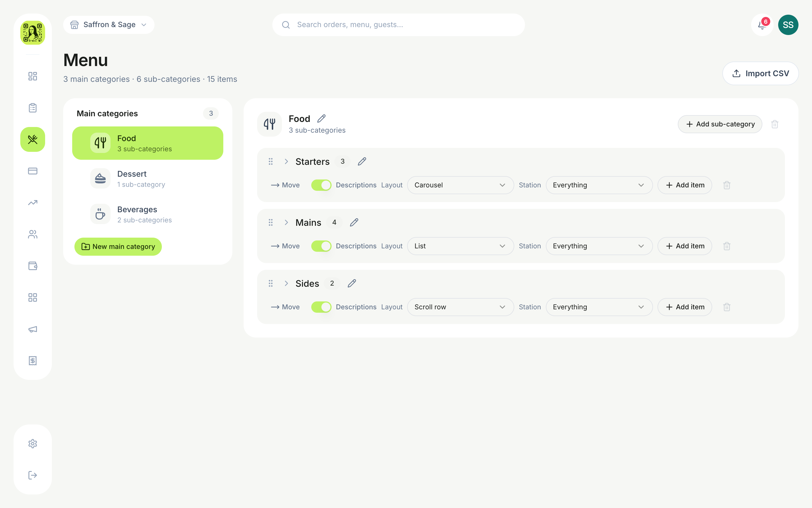The image size is (812, 508).
Task: Select the Menu utensils icon in sidebar
Action: tap(32, 139)
